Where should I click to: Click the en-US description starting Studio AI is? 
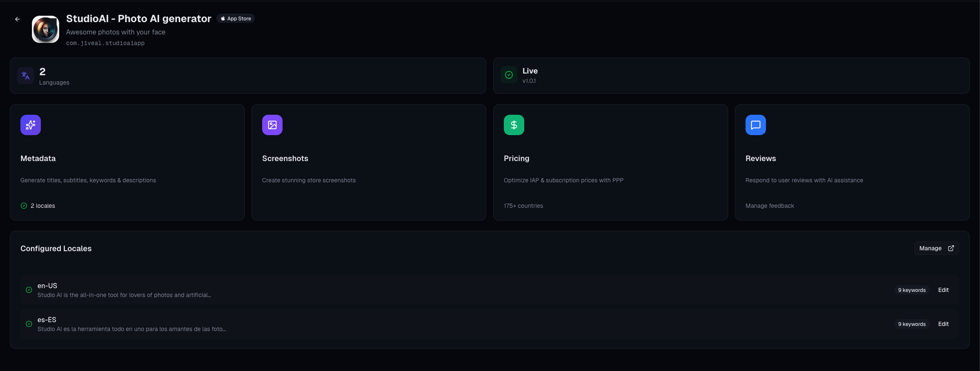point(124,295)
